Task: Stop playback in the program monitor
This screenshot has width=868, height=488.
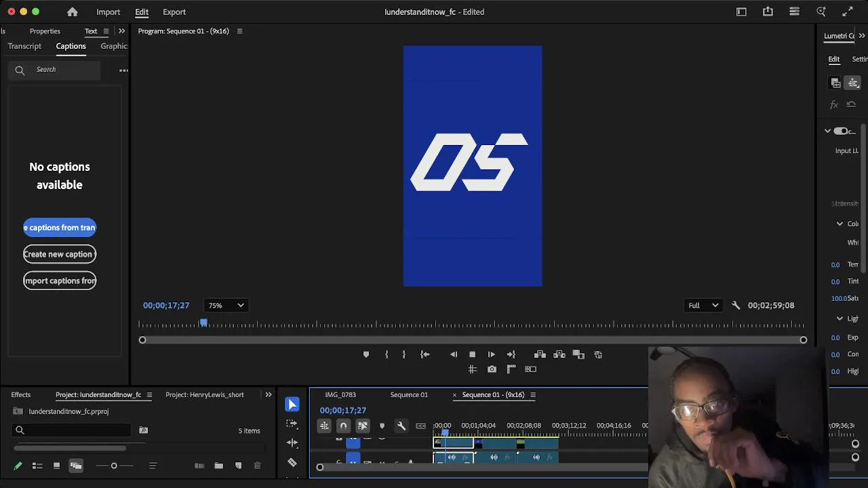Action: coord(473,354)
